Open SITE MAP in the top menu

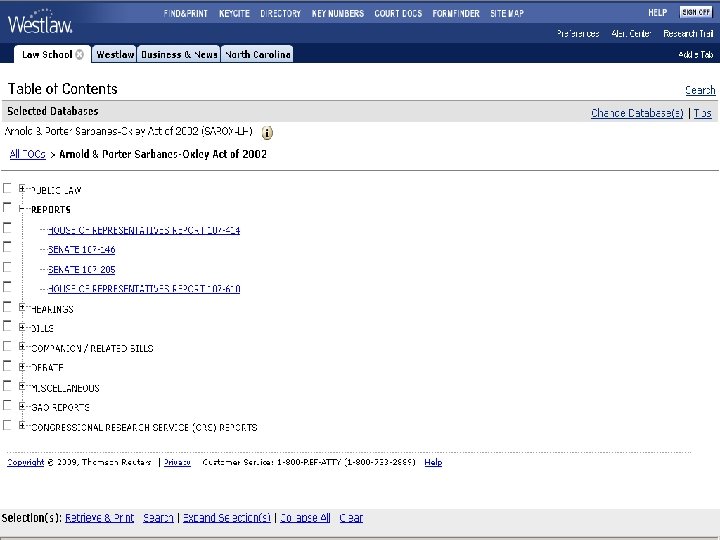507,14
